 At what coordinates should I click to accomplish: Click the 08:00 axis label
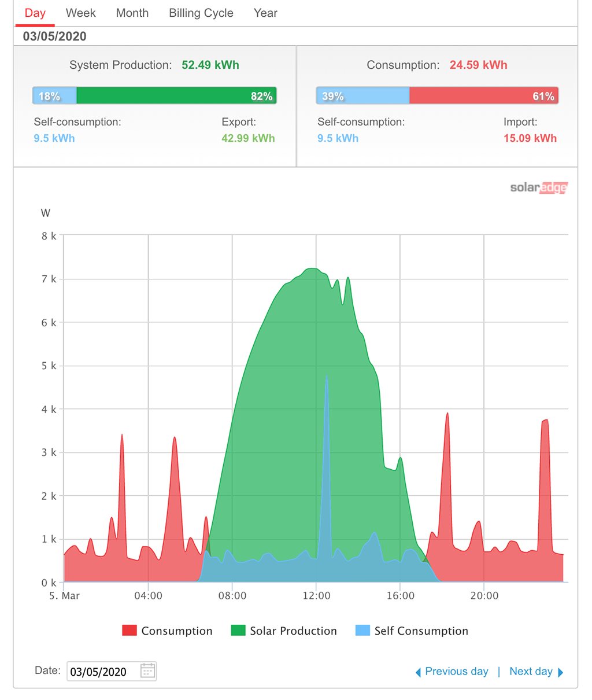232,596
